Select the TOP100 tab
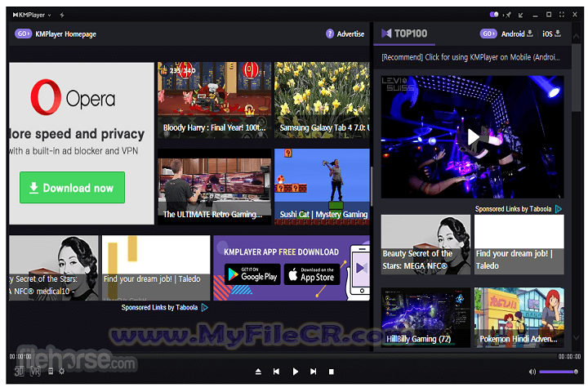 (x=404, y=33)
